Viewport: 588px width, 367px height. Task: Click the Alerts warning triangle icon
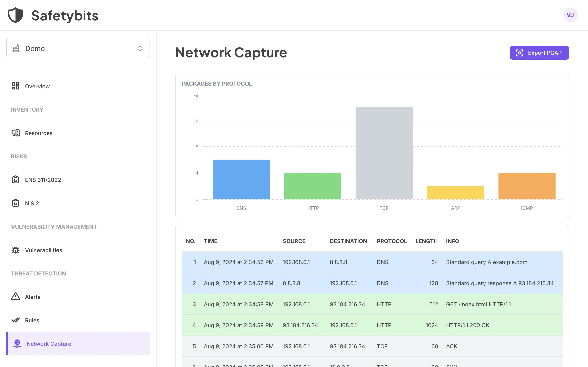click(x=15, y=296)
